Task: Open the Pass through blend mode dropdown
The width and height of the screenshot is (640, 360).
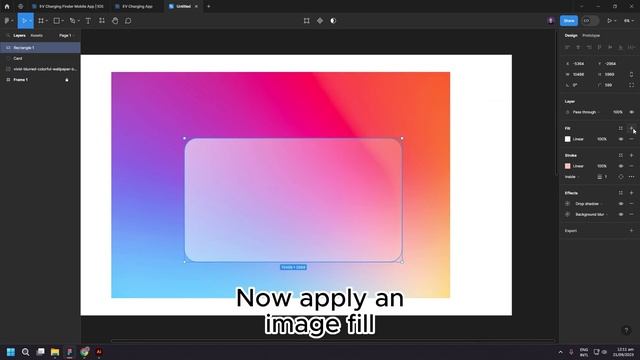Action: [586, 112]
